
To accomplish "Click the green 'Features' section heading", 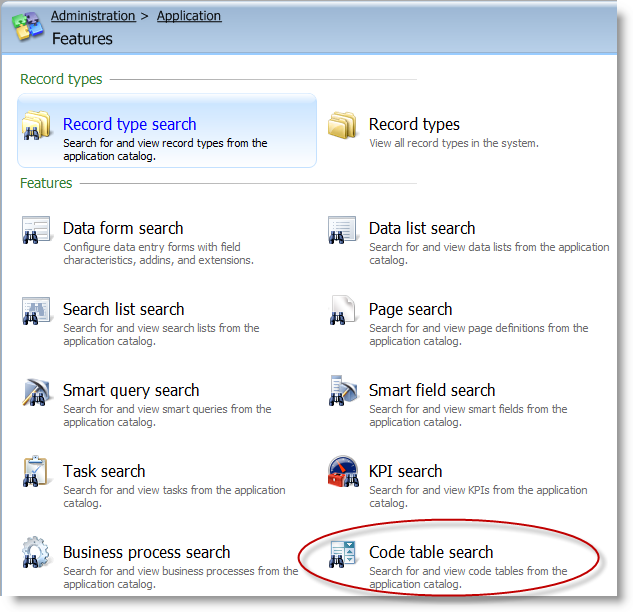I will 46,183.
